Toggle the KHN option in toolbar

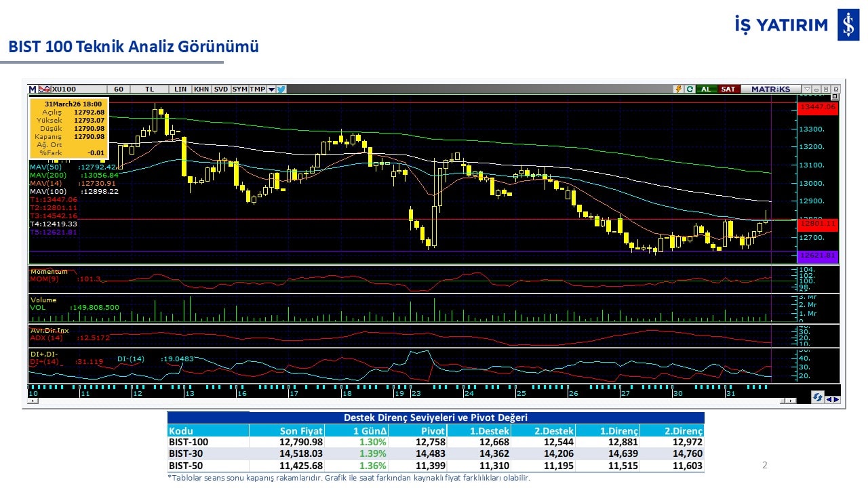(201, 89)
